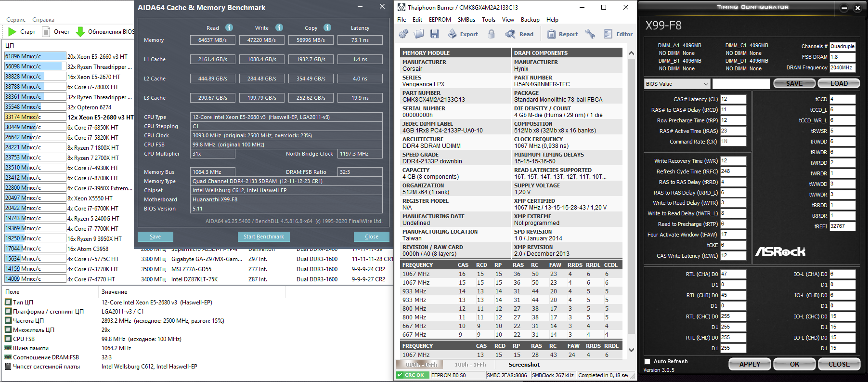Click the CAS# Latency (CL) value field
This screenshot has height=382, width=868.
(733, 99)
